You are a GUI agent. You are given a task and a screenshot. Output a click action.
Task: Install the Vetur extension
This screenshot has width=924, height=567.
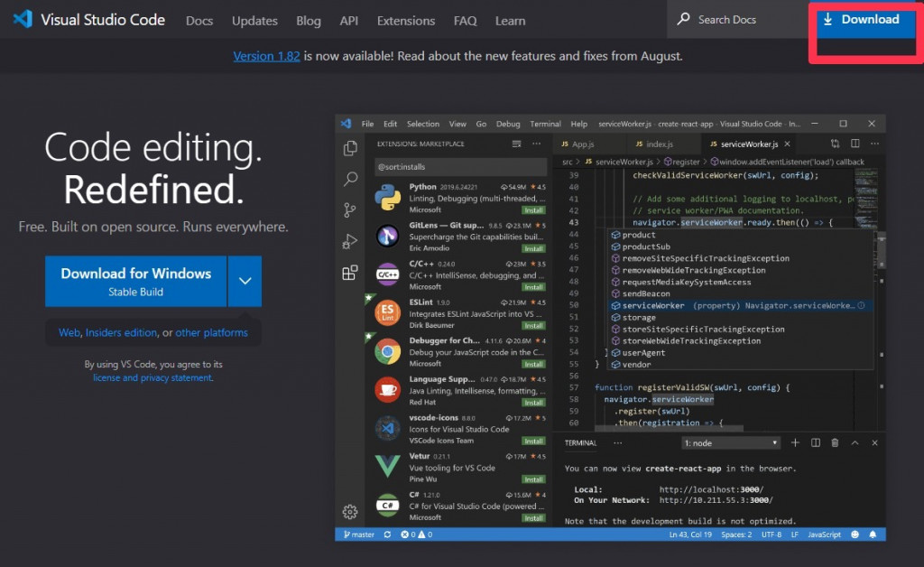tap(533, 479)
